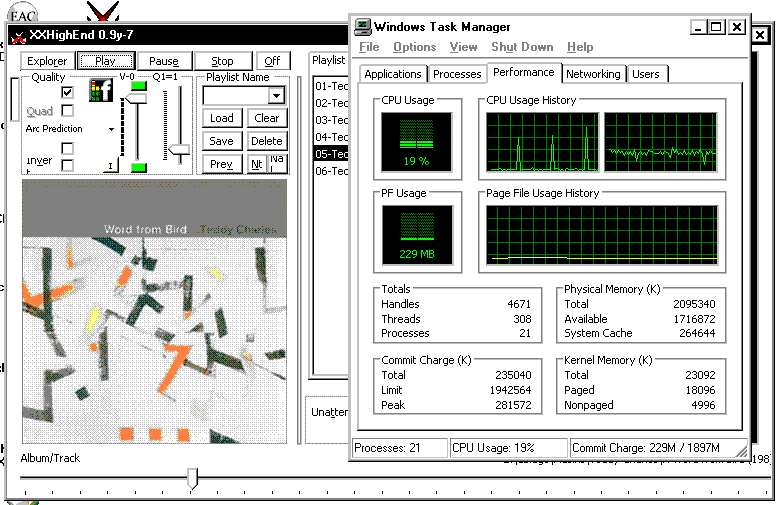Click the Play button

[105, 61]
